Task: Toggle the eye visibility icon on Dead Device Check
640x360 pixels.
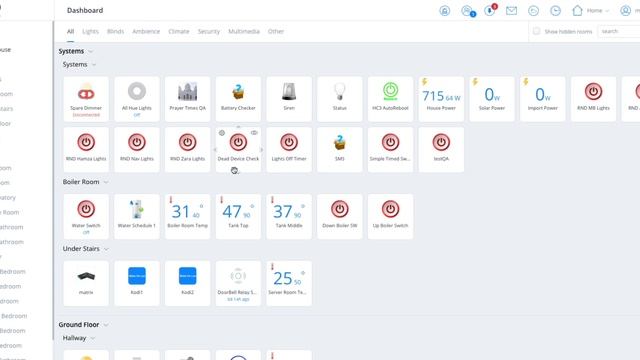Action: click(x=254, y=133)
